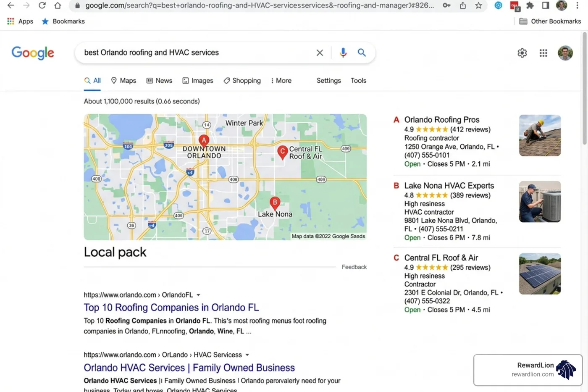The image size is (588, 392).
Task: Open the extensions puzzle piece icon
Action: [530, 5]
